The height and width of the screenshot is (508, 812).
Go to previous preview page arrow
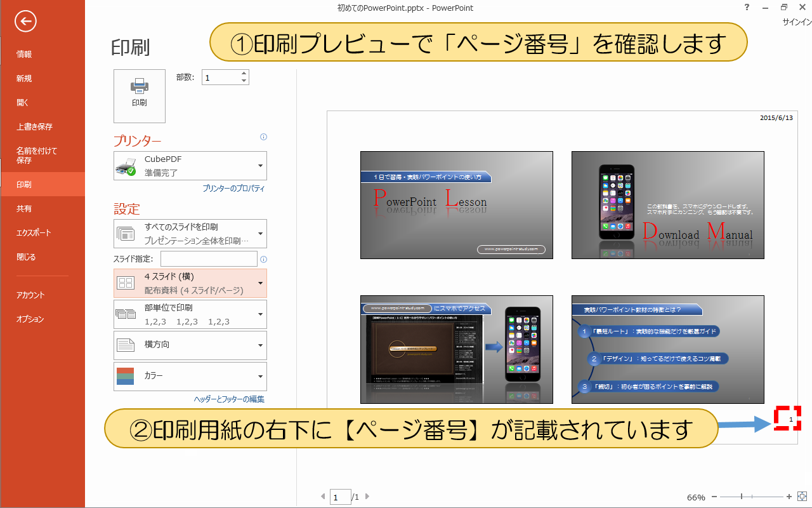point(323,497)
